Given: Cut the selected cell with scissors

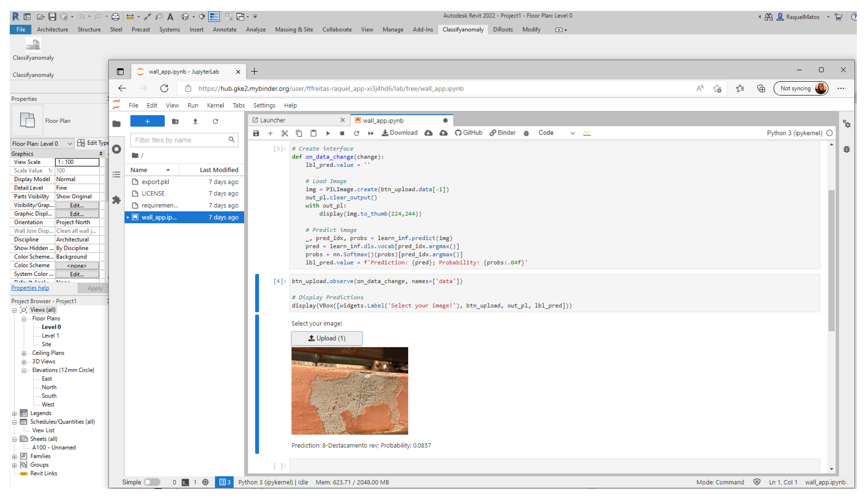Looking at the screenshot, I should click(x=284, y=133).
